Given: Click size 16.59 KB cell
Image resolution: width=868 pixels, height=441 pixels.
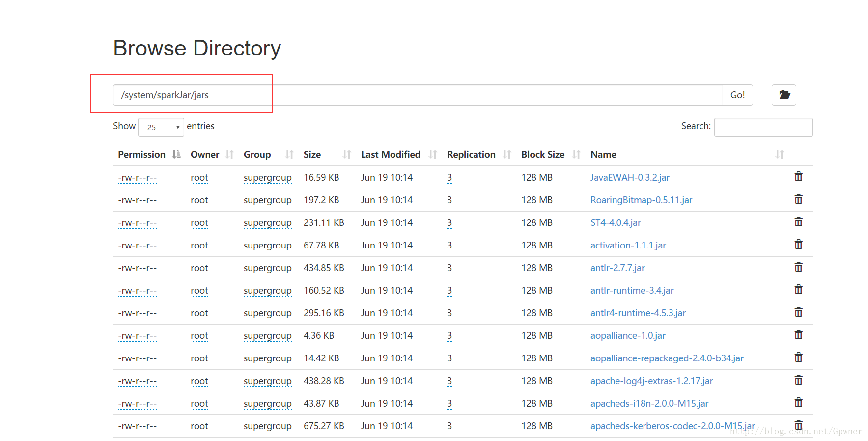Looking at the screenshot, I should 321,177.
